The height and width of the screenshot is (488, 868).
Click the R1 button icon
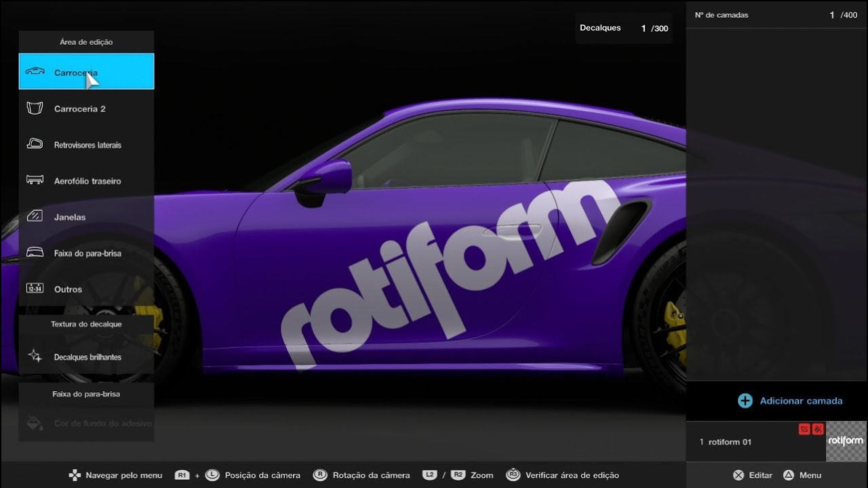coord(182,475)
